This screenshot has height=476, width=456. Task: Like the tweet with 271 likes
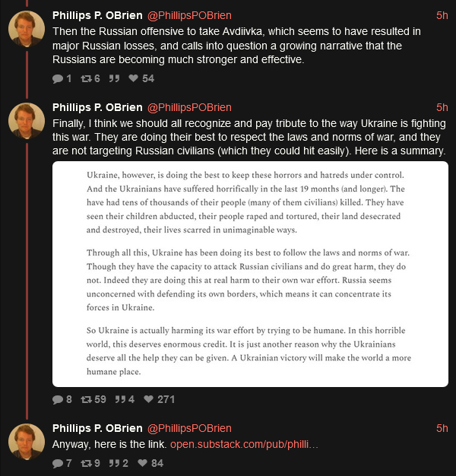click(x=149, y=399)
